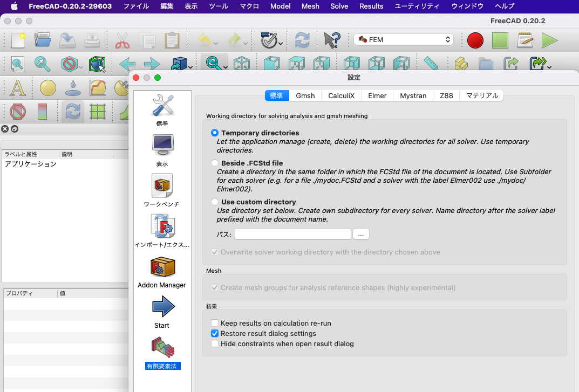Viewport: 579px width, 392px height.
Task: Toggle Create mesh groups checkbox
Action: (215, 287)
